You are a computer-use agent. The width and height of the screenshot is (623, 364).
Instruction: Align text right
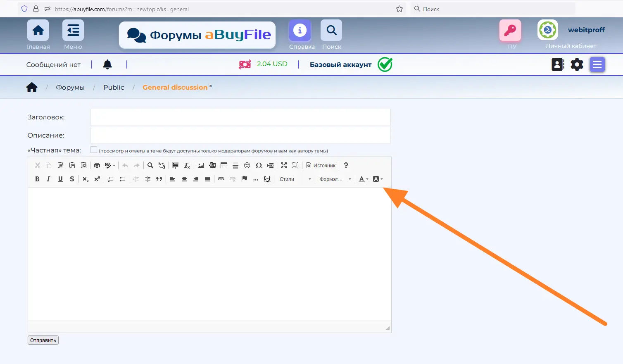(x=196, y=179)
